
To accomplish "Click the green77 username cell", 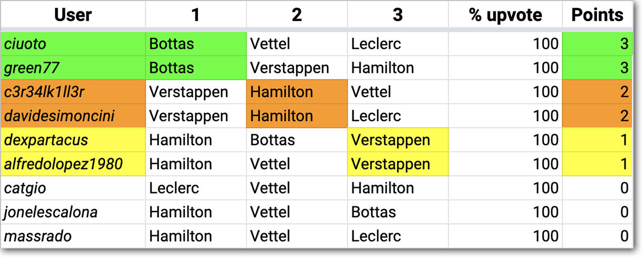I will pos(73,68).
